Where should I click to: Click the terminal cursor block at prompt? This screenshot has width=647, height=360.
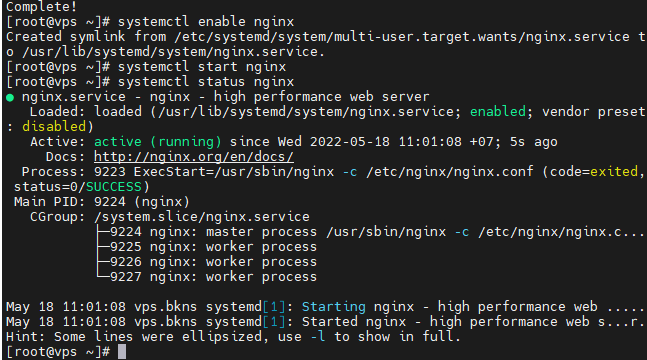(122, 352)
